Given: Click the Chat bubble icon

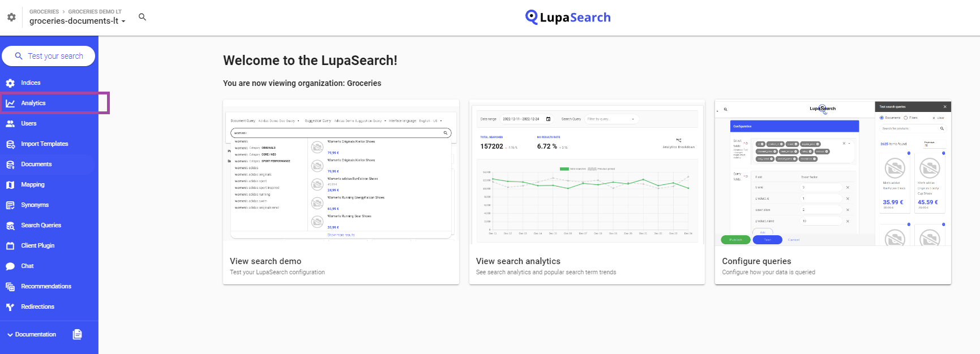Looking at the screenshot, I should [10, 266].
